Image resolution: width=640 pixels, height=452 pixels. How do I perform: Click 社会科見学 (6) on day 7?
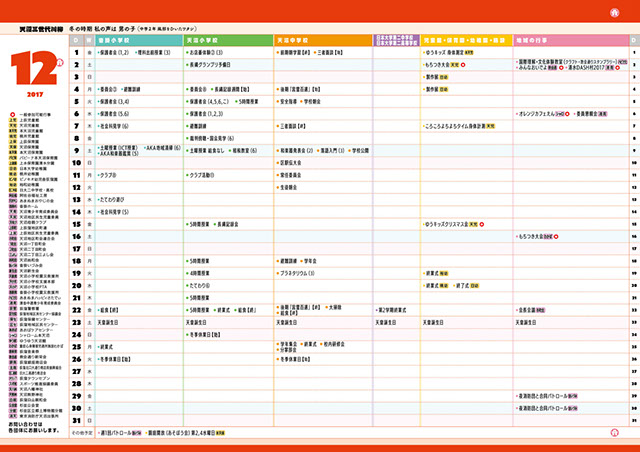(x=114, y=126)
